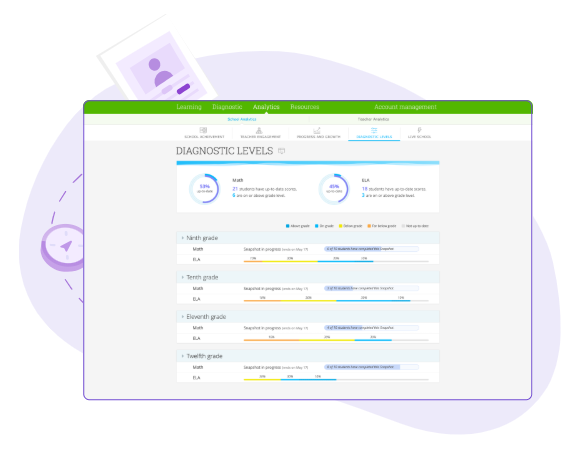Click the Math label under Tenth grade
This screenshot has height=461, width=582.
(198, 288)
